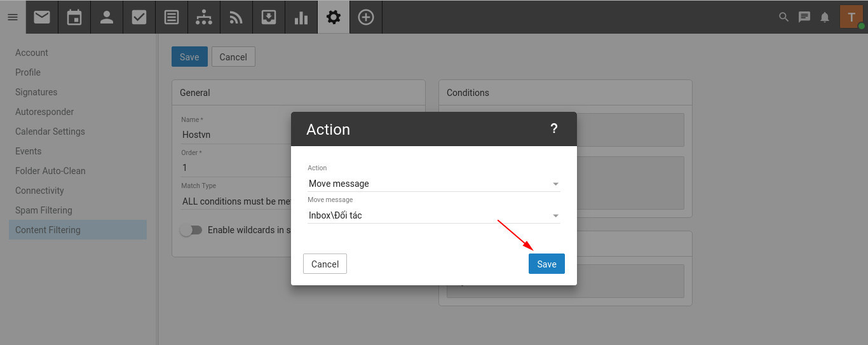Open the Contacts person icon
Screen dimensions: 868x345
coord(107,17)
